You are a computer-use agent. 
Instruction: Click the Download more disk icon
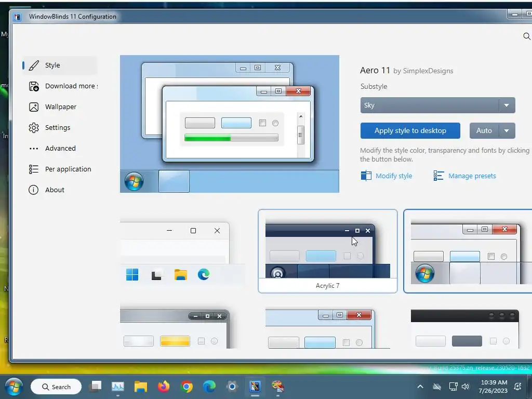click(34, 86)
